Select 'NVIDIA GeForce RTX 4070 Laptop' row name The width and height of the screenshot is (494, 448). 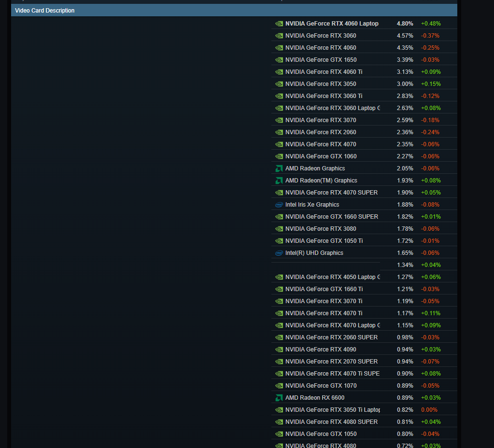(333, 325)
